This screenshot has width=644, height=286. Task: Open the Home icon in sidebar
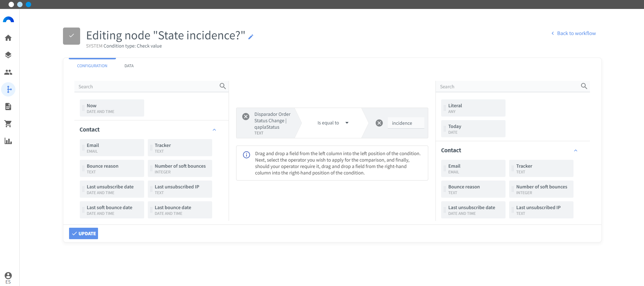coord(8,38)
